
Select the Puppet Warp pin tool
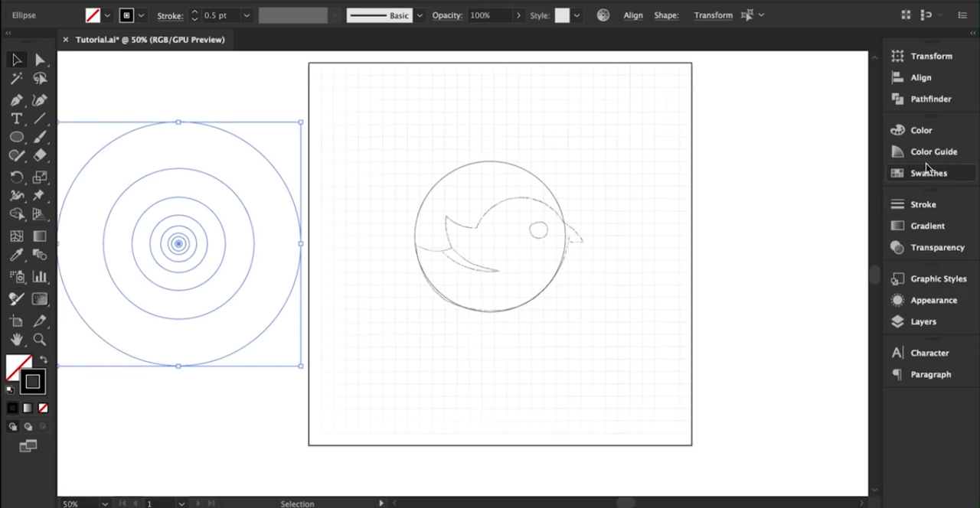tap(40, 196)
